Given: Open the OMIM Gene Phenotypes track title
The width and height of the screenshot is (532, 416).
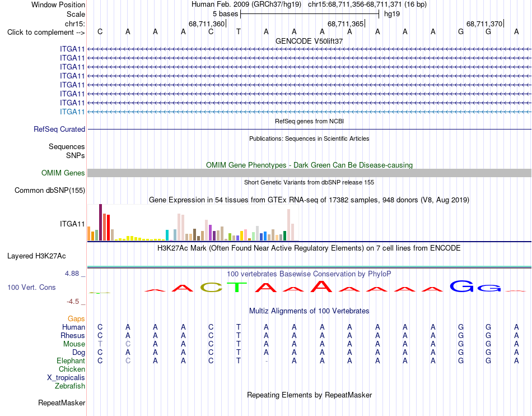Looking at the screenshot, I should point(309,165).
